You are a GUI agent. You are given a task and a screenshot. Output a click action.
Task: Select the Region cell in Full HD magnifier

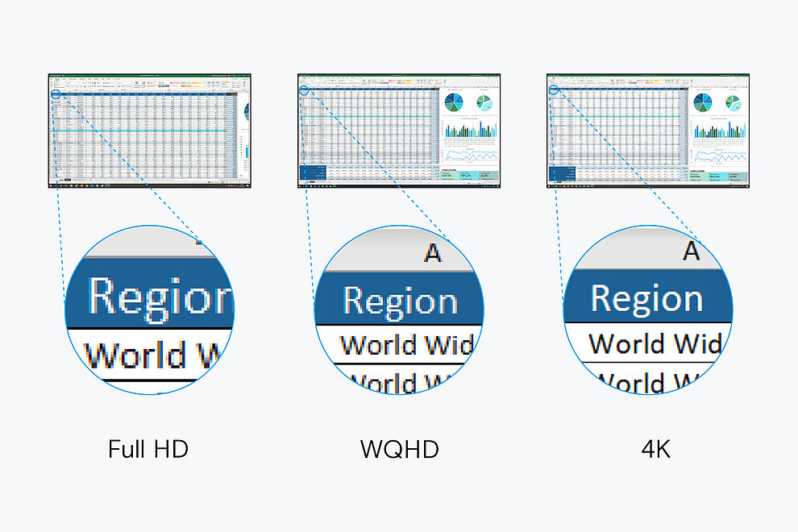coord(153,297)
